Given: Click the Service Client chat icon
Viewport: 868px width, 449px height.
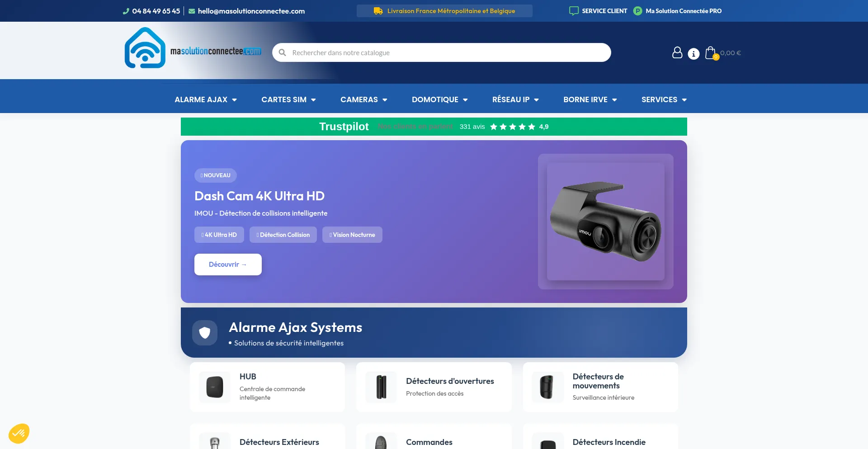Looking at the screenshot, I should point(574,11).
